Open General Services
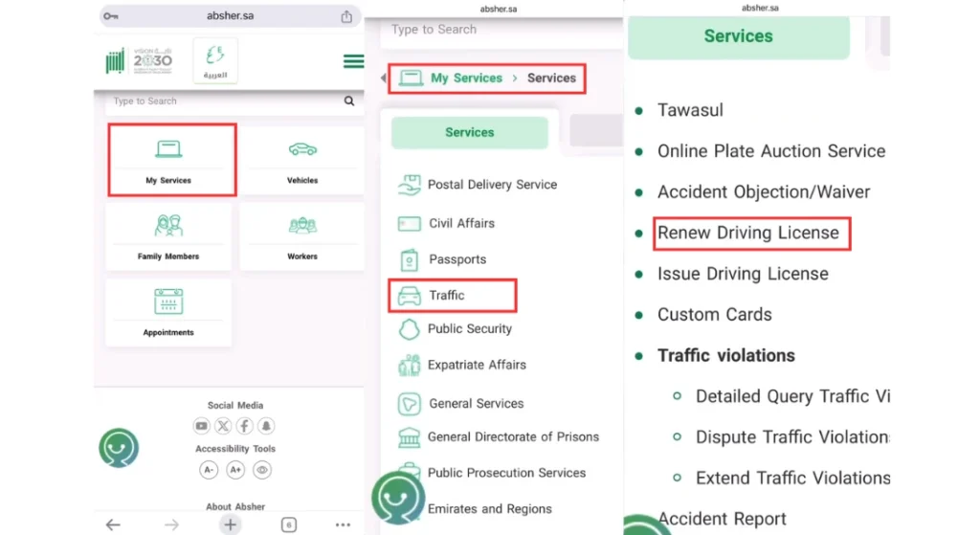The height and width of the screenshot is (535, 980). (x=460, y=404)
